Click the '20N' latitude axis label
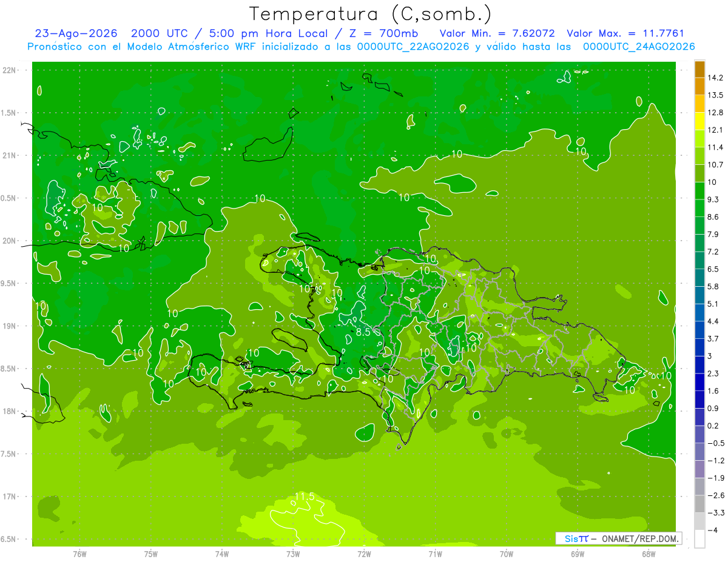 click(9, 241)
